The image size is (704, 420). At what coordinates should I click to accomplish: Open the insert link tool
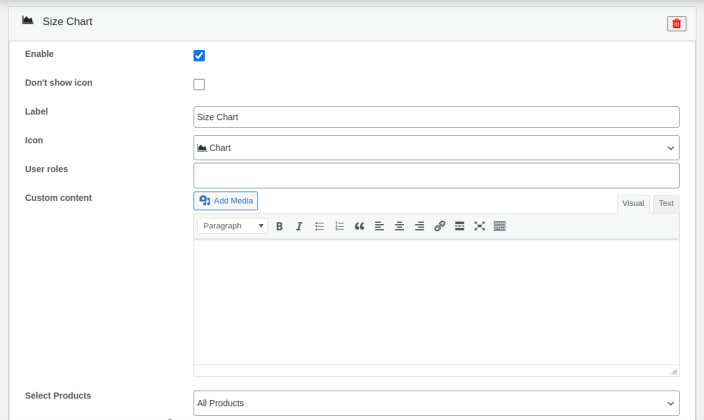click(x=439, y=226)
